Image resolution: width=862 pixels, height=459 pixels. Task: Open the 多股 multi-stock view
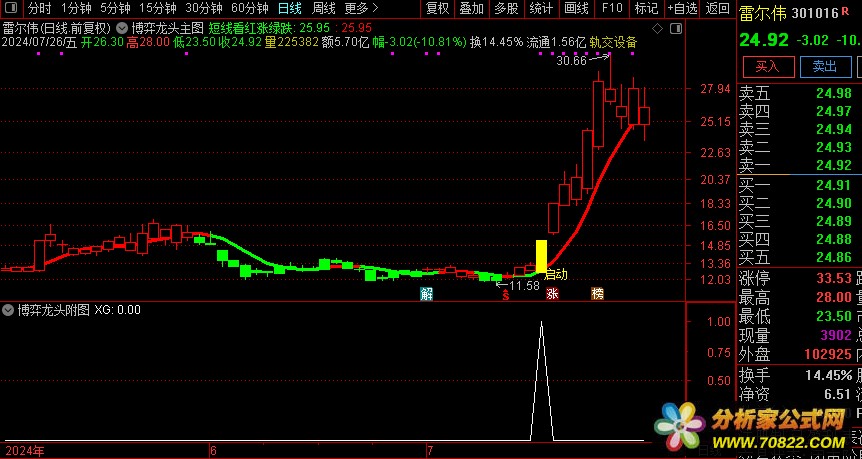click(506, 8)
